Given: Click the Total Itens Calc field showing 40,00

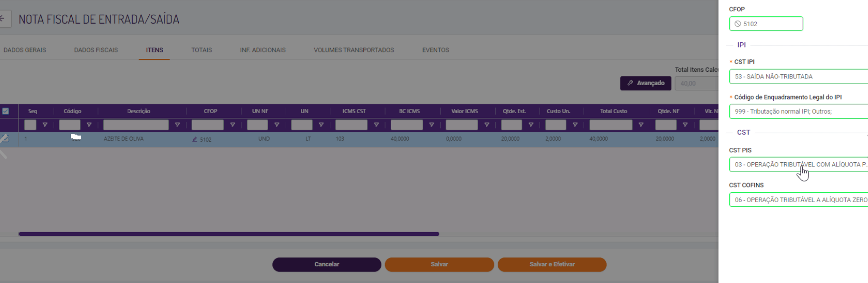Looking at the screenshot, I should click(696, 83).
